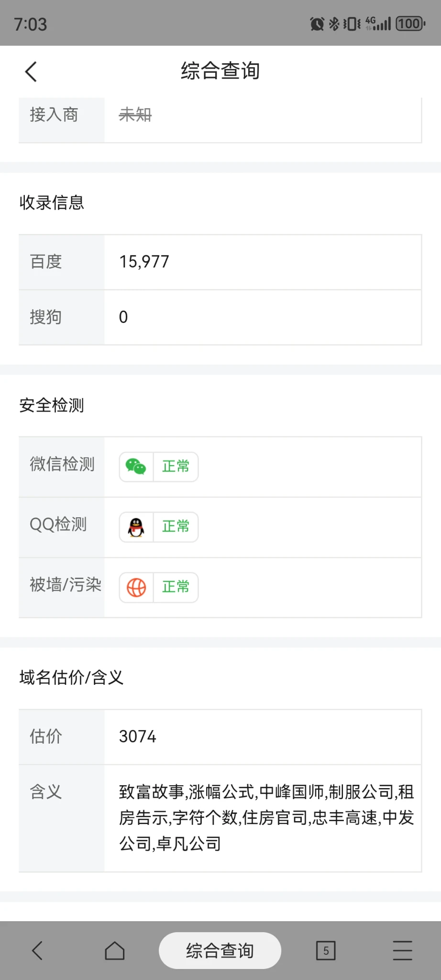Tap the QQ penguin icon
This screenshot has width=441, height=980.
pos(136,527)
